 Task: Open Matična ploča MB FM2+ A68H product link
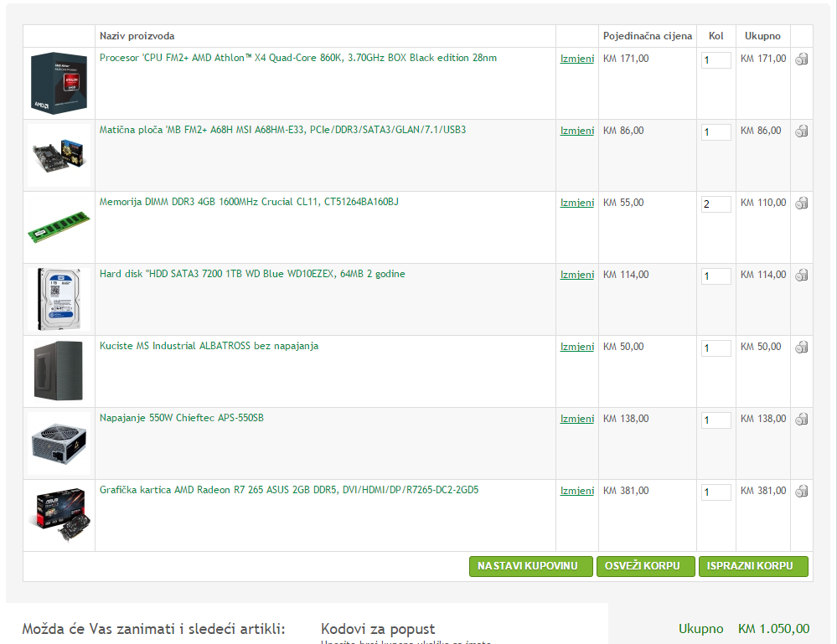(x=282, y=130)
